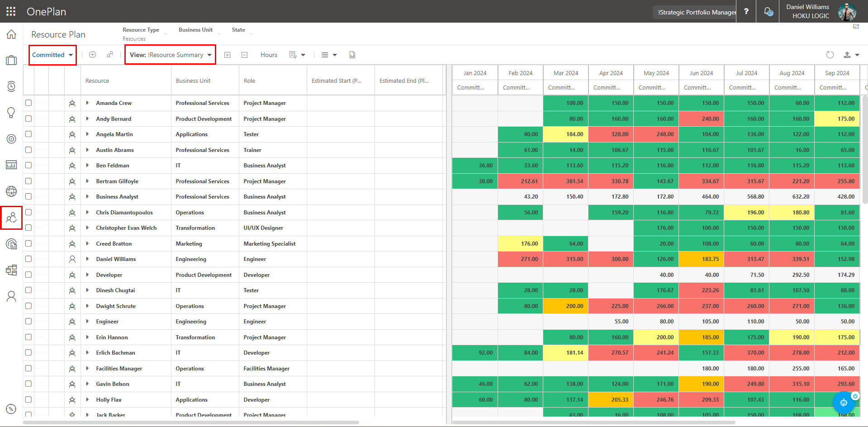Screen dimensions: 868x427
Task: Check the checkbox beside Daniel Williams
Action: click(x=28, y=259)
